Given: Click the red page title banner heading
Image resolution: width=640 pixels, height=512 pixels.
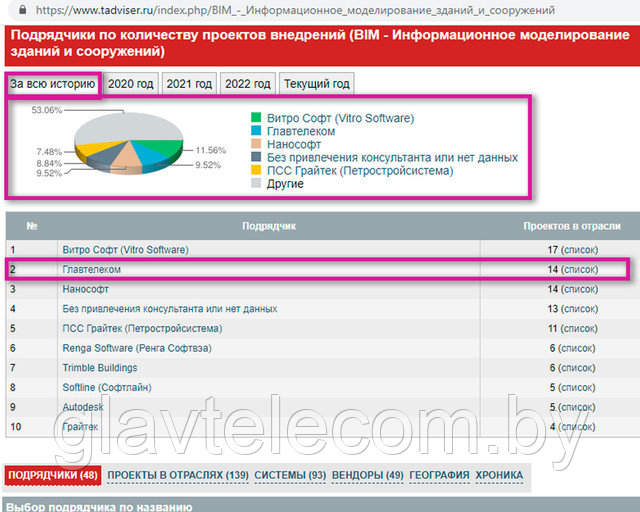Looking at the screenshot, I should [320, 43].
